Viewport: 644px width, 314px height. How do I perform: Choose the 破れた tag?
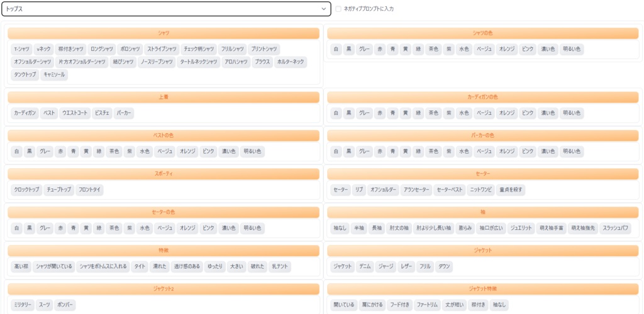click(257, 266)
